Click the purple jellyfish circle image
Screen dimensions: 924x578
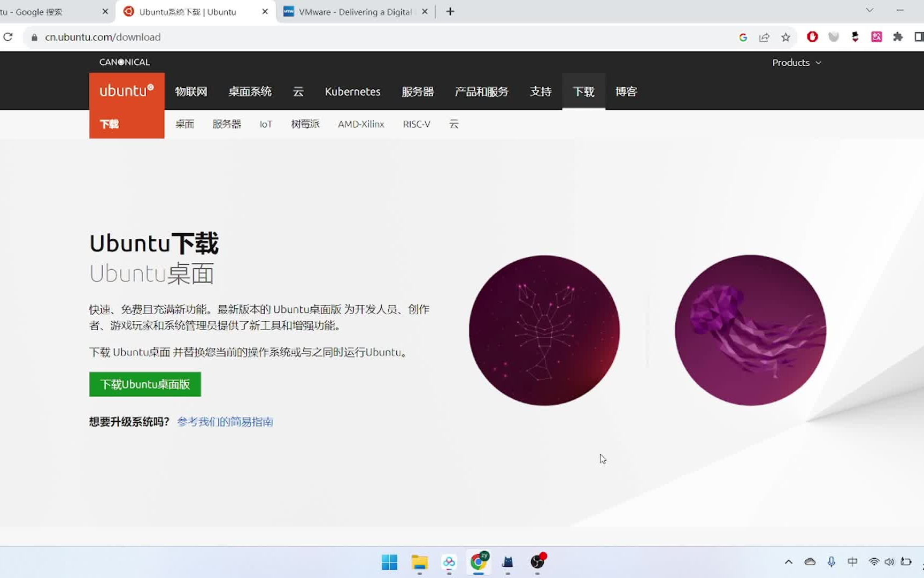pyautogui.click(x=750, y=330)
